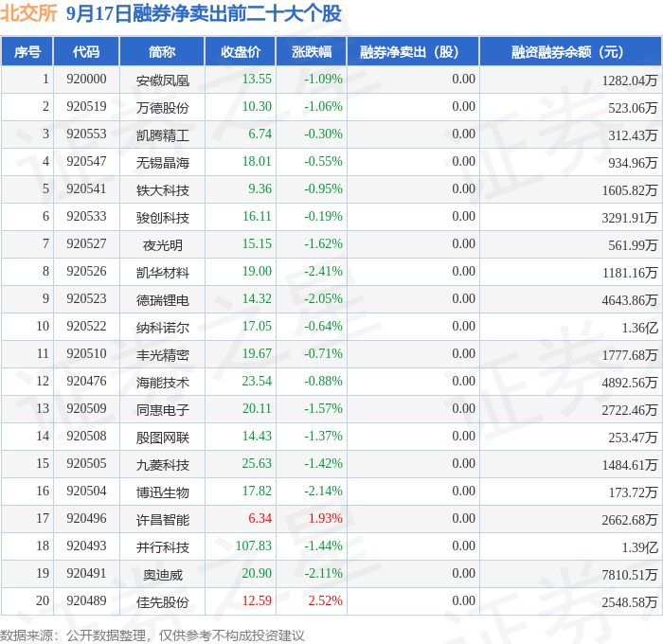The image size is (663, 644).
Task: Select the closing price 107.83 of 并行科技
Action: [x=253, y=546]
